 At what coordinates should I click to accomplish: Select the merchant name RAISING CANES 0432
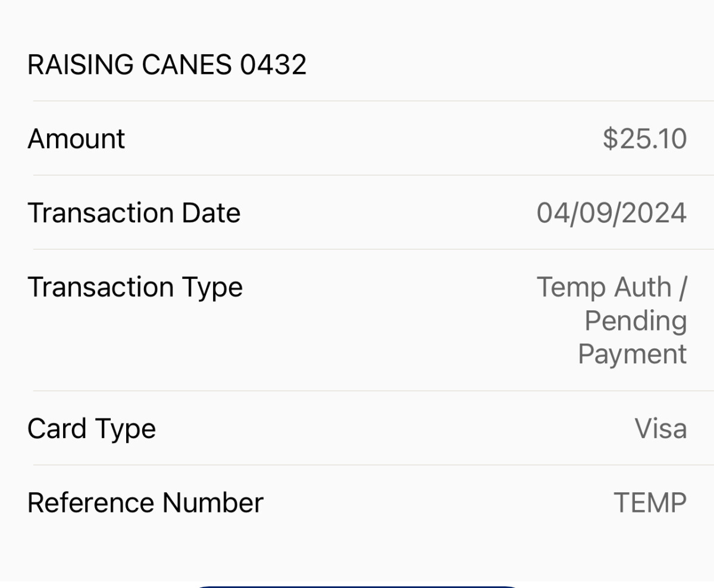pos(167,64)
